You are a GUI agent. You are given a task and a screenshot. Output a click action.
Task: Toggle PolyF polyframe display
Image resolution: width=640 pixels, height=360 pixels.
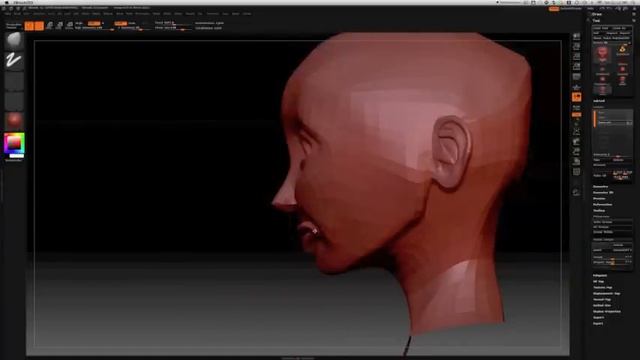(576, 172)
